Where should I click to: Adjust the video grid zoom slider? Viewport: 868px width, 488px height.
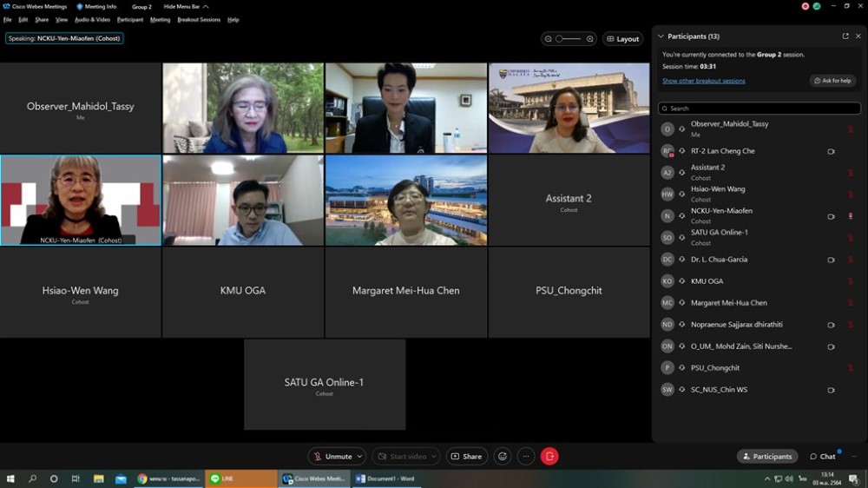[x=569, y=39]
